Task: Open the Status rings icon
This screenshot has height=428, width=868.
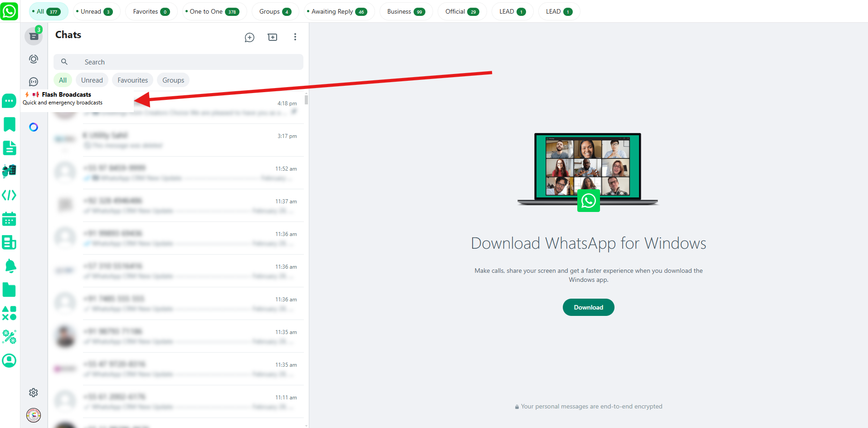Action: pos(34,59)
